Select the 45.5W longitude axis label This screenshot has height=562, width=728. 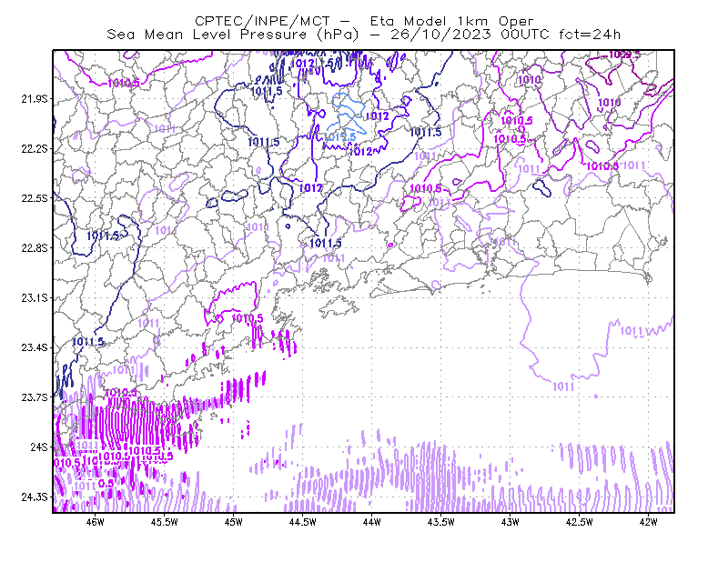(x=165, y=522)
